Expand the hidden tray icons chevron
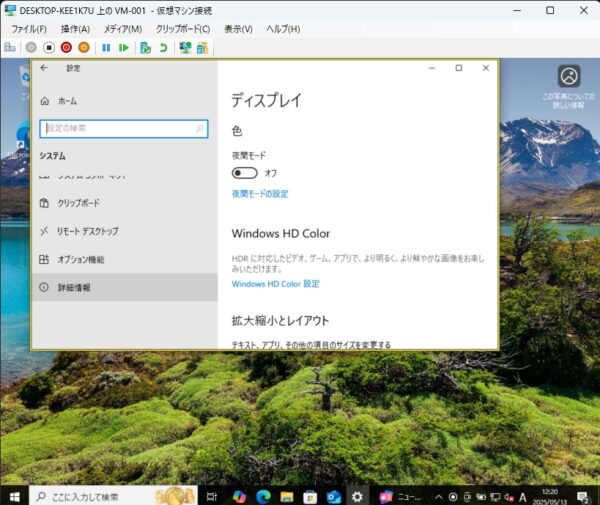600x505 pixels. pos(439,497)
